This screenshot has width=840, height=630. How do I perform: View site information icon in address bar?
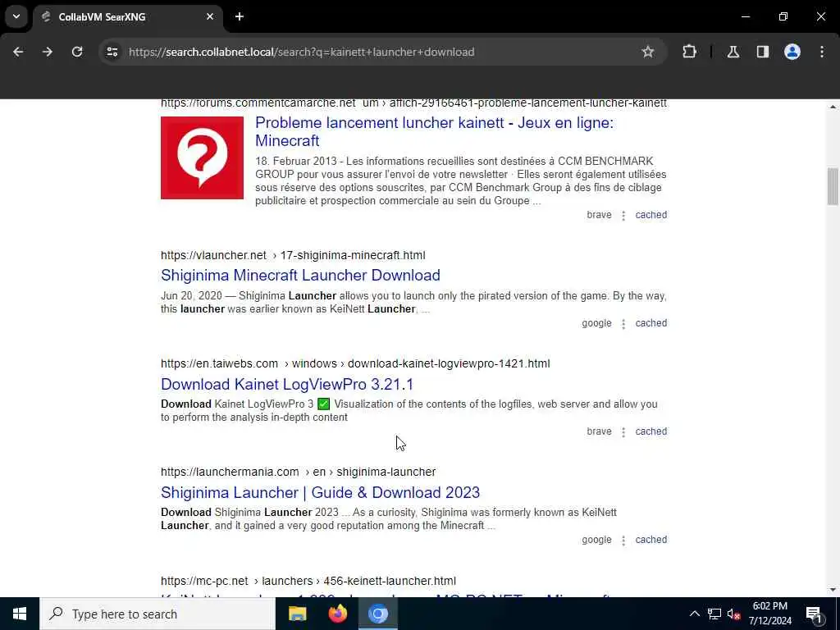tap(112, 52)
